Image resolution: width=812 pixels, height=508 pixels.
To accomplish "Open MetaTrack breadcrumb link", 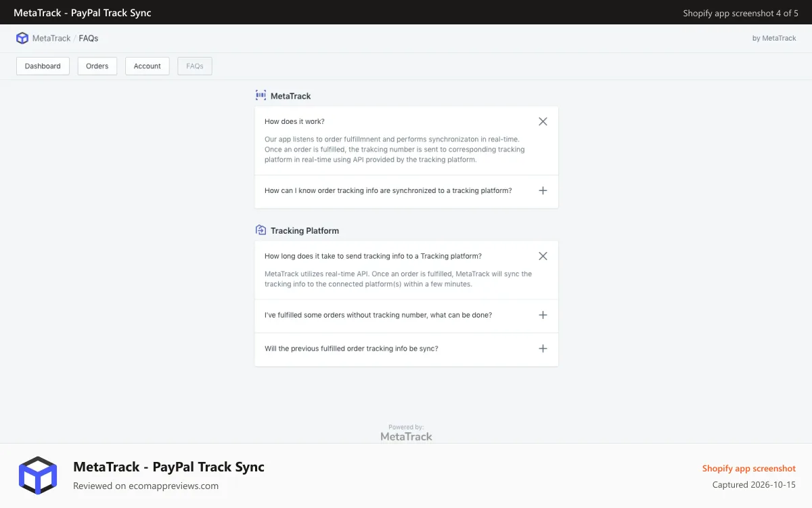I will (51, 39).
